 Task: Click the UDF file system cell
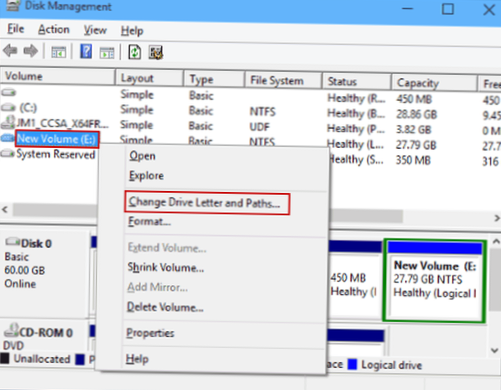coord(259,127)
